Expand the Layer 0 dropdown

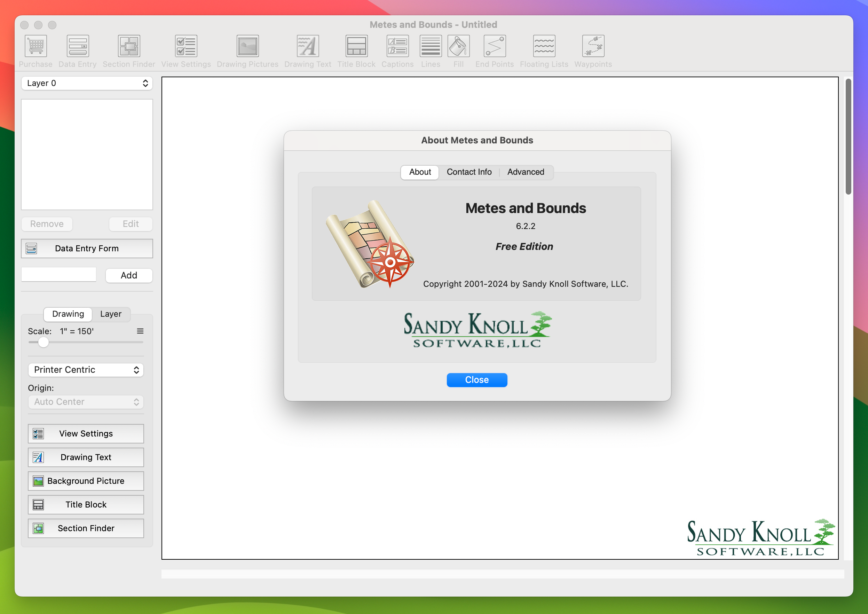[87, 83]
